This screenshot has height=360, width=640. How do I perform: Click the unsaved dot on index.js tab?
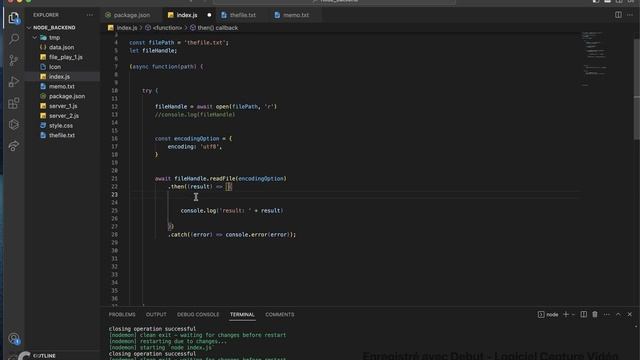point(209,15)
